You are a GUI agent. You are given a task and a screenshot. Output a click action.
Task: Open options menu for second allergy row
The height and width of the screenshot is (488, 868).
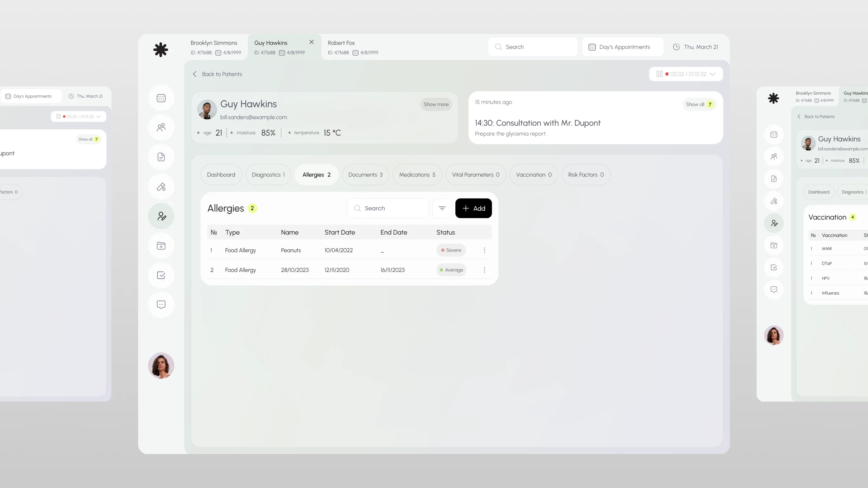pyautogui.click(x=484, y=270)
